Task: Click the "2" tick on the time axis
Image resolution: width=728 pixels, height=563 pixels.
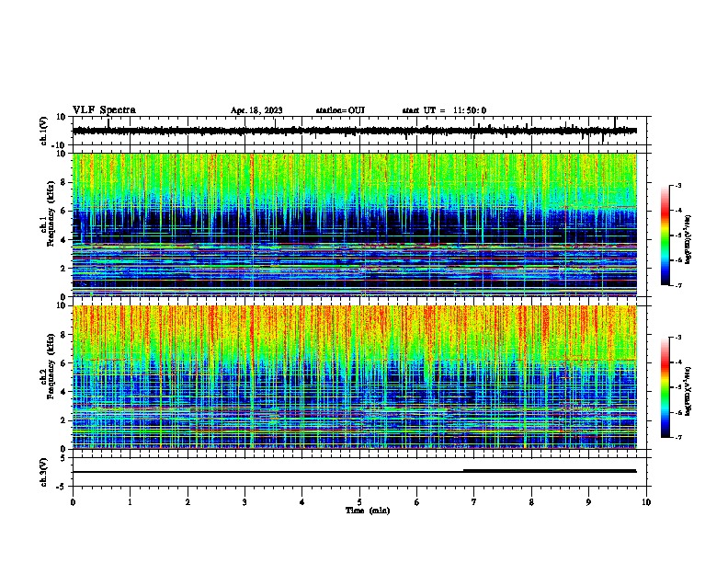Action: (x=188, y=502)
